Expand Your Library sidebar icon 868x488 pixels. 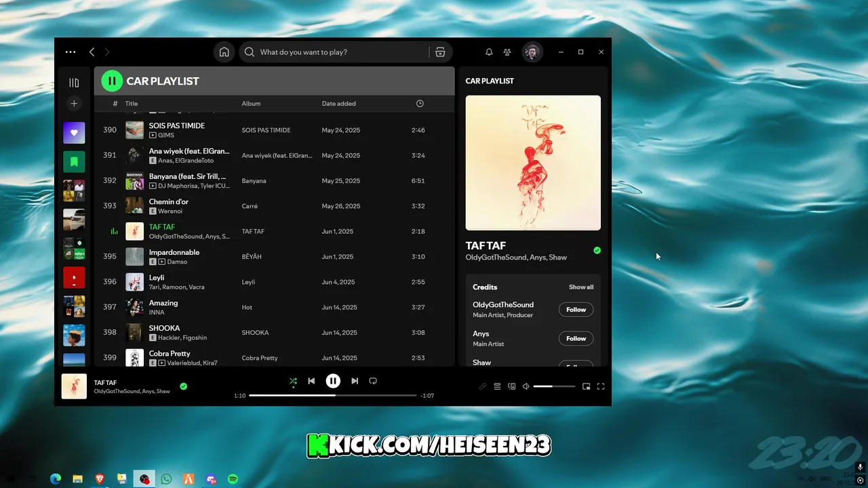point(74,83)
